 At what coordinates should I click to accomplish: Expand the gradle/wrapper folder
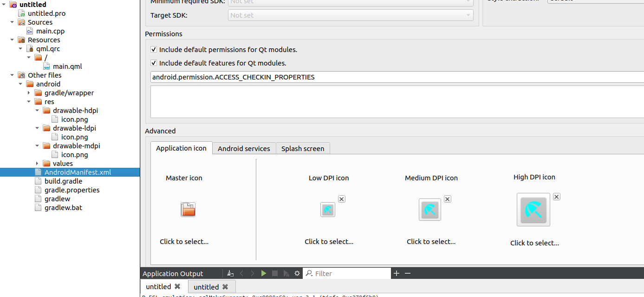[29, 93]
